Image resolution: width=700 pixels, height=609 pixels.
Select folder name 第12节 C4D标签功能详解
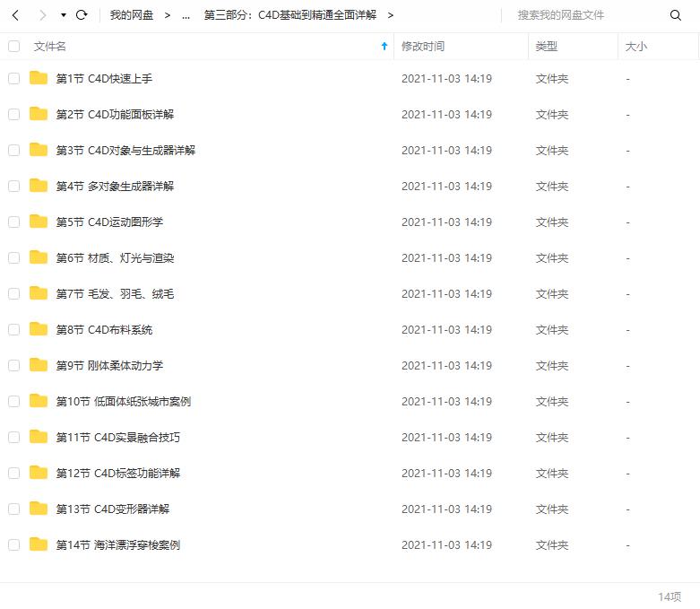(117, 474)
